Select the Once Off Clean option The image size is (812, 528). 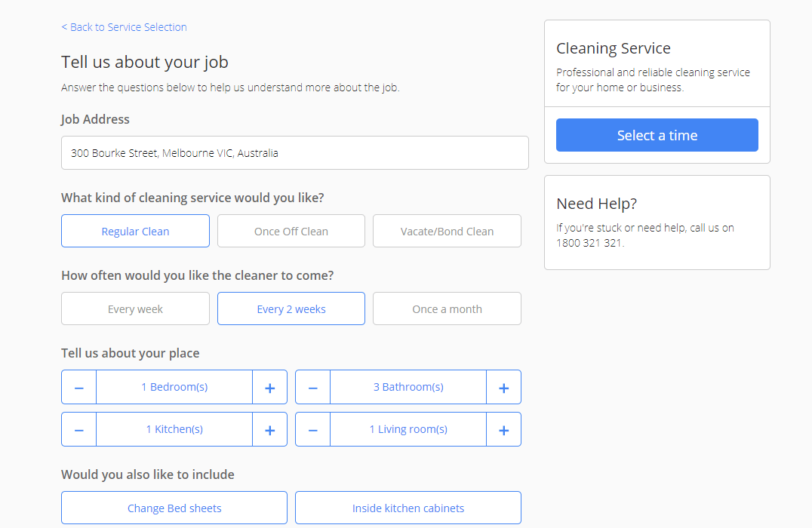click(x=291, y=231)
